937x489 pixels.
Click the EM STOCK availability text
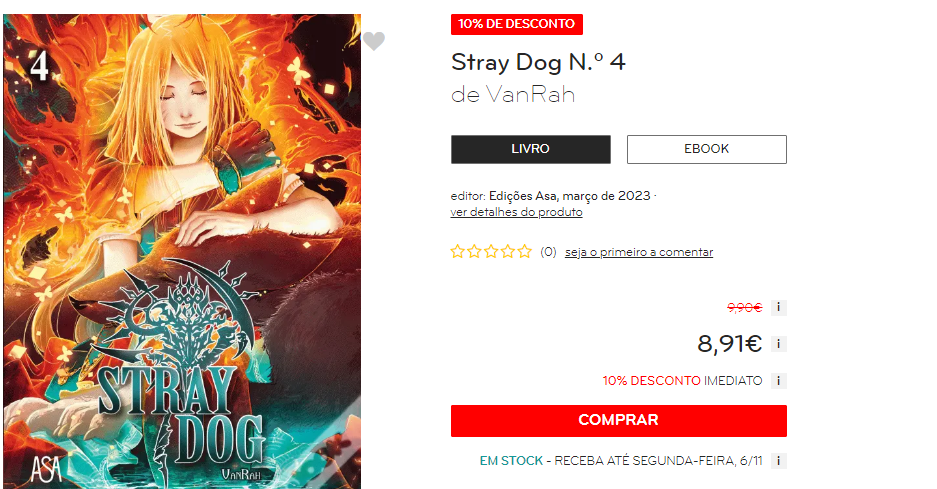(x=512, y=461)
